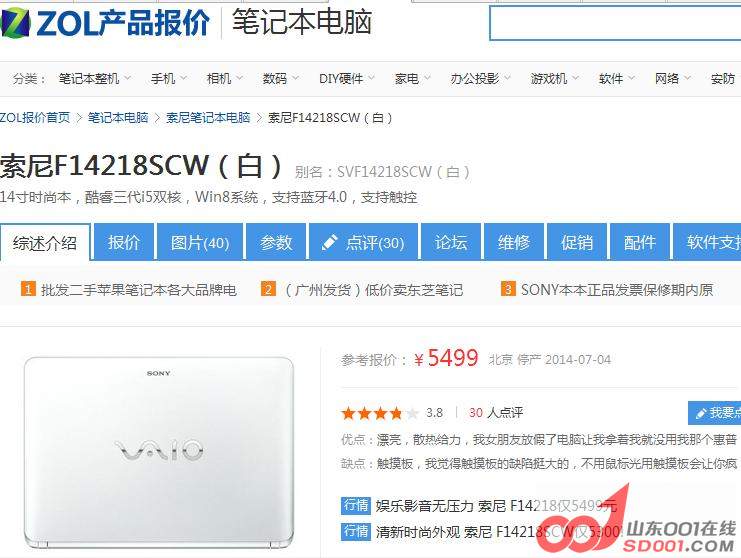741x558 pixels.
Task: Open the ZOL报价首页 breadcrumb link
Action: pyautogui.click(x=35, y=118)
